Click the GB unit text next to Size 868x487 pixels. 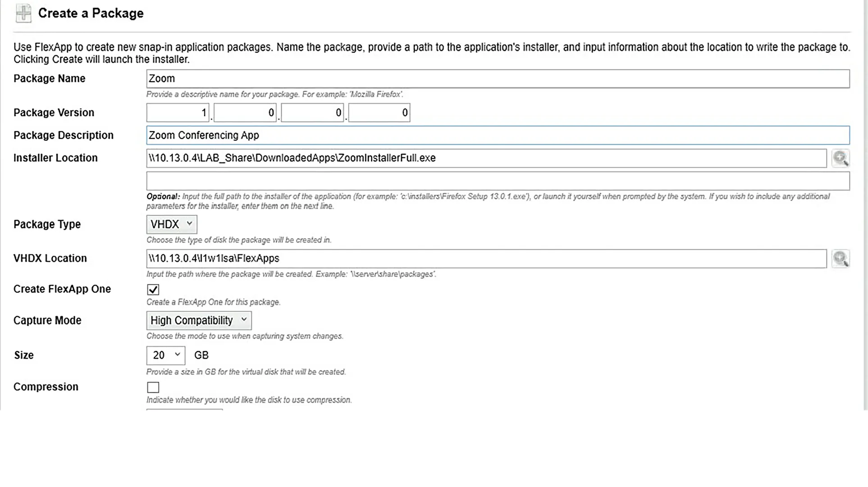click(x=201, y=355)
